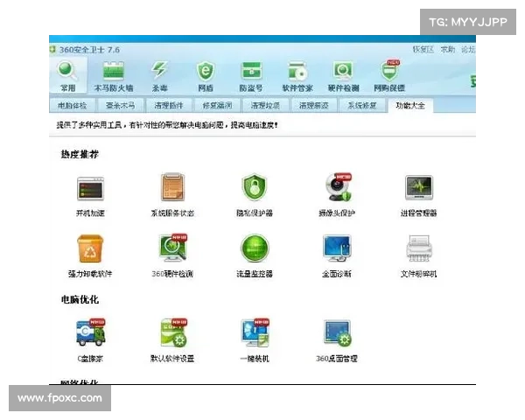Launch 软件管家 from the toolbar

pyautogui.click(x=297, y=76)
